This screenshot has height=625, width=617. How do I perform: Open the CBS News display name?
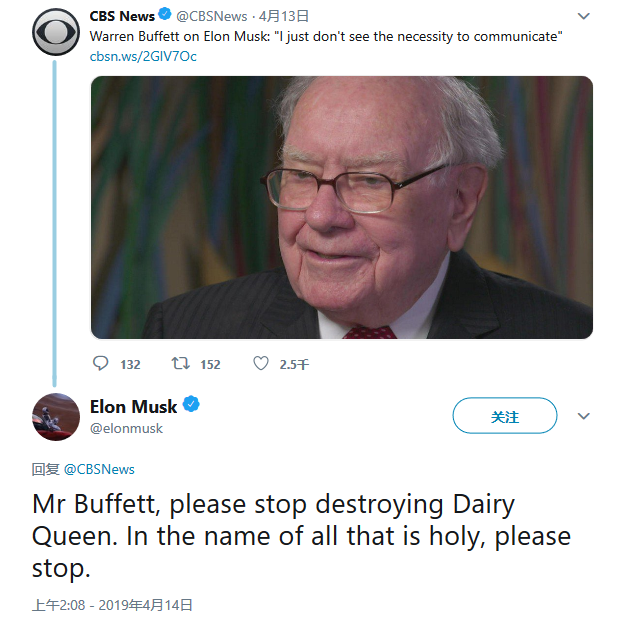[122, 16]
